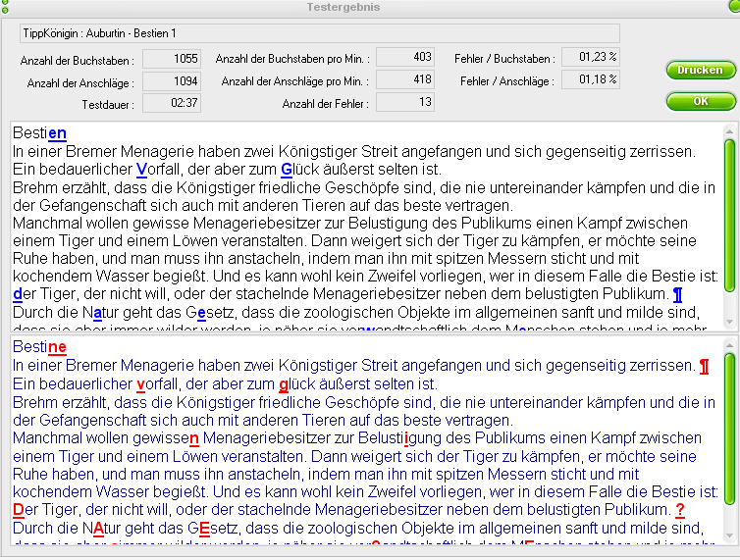
Task: Click the mistyped word 'Belustiigung' in lower pane
Action: coord(399,438)
